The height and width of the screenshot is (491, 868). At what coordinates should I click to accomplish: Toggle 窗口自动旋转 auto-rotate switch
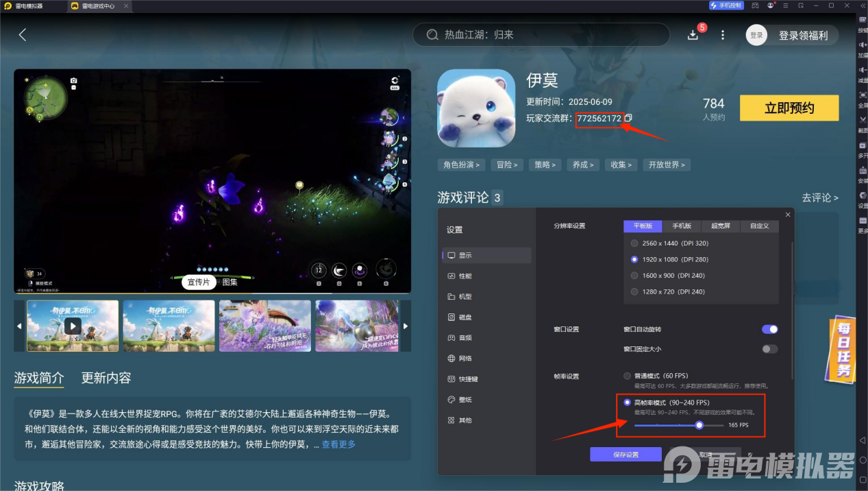tap(770, 329)
